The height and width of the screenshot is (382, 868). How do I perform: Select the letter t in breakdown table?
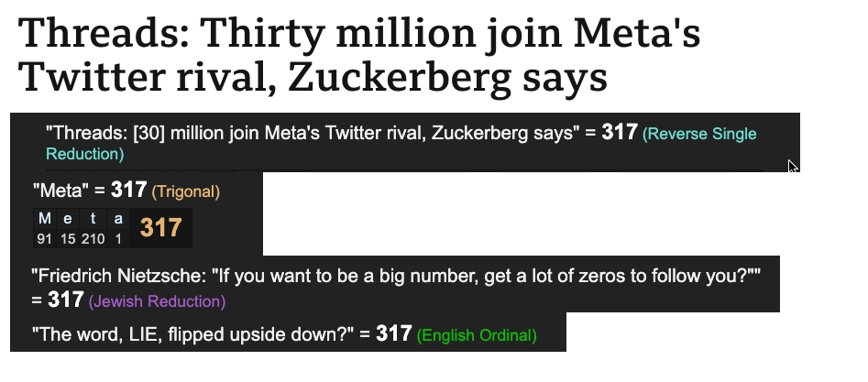click(93, 220)
